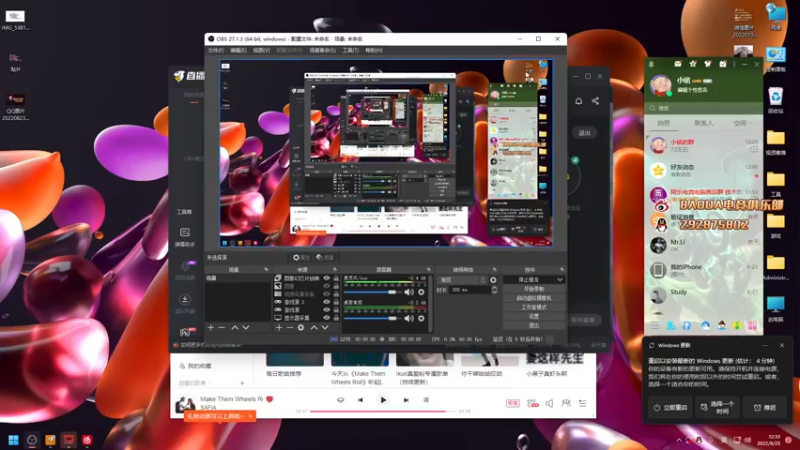
Task: Switch to 联系人 tab in QQ
Action: pyautogui.click(x=704, y=123)
